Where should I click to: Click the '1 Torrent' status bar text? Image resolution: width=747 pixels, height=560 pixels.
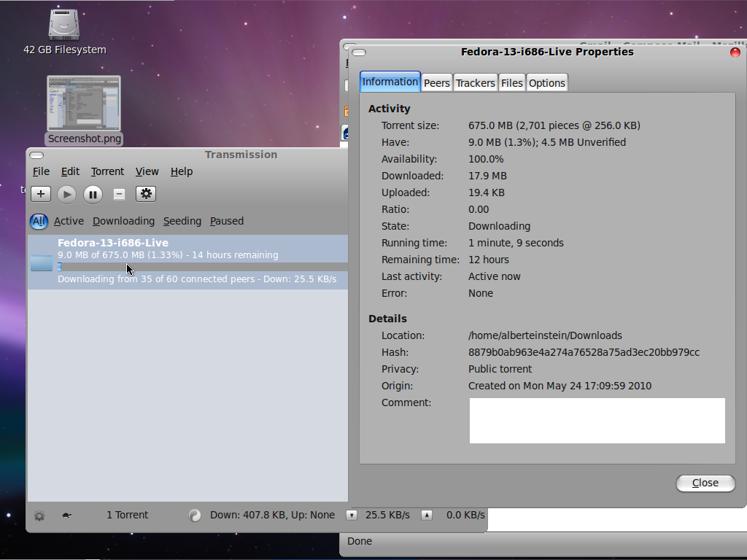point(127,516)
